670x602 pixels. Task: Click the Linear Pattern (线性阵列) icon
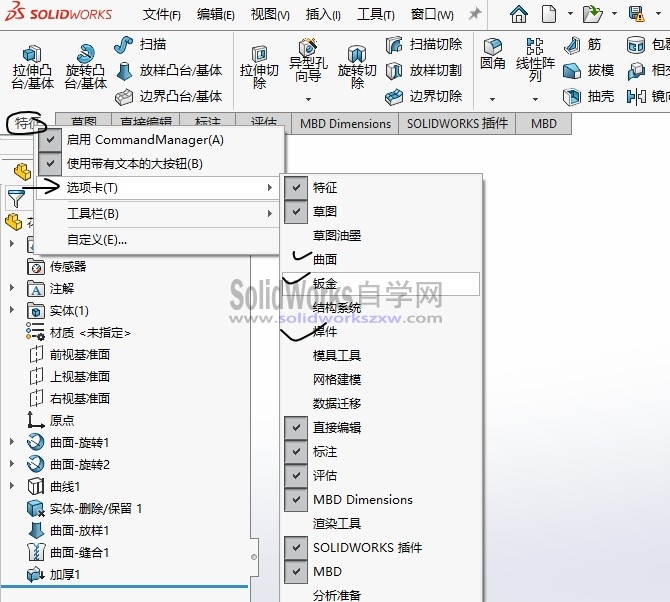click(x=535, y=46)
